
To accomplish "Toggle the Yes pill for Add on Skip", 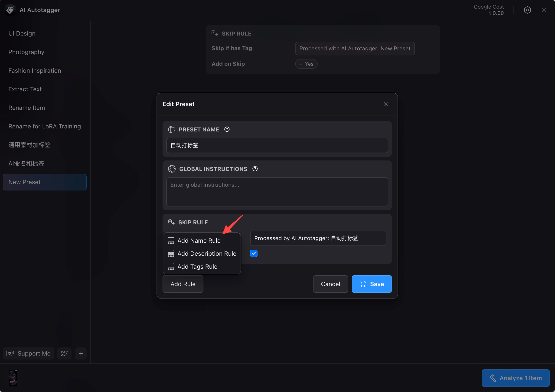I will pos(306,64).
